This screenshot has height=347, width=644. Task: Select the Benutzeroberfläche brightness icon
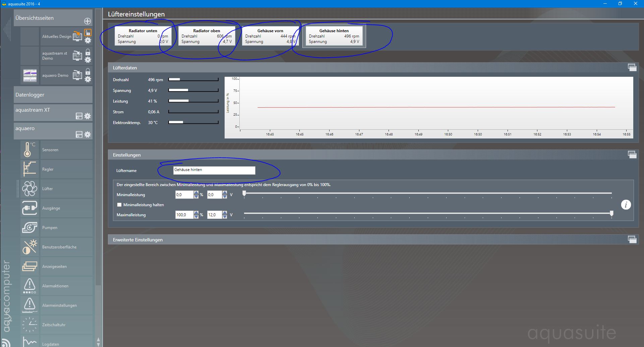[x=30, y=247]
